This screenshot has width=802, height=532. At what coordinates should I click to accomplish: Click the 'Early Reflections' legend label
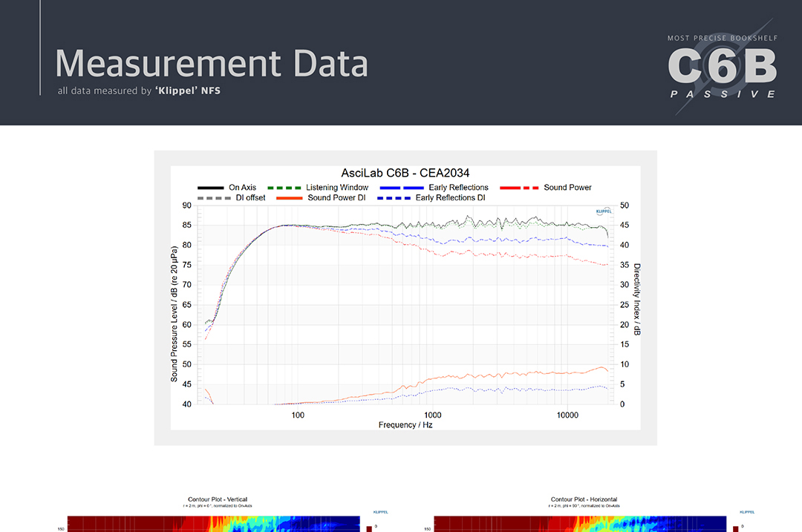click(458, 188)
